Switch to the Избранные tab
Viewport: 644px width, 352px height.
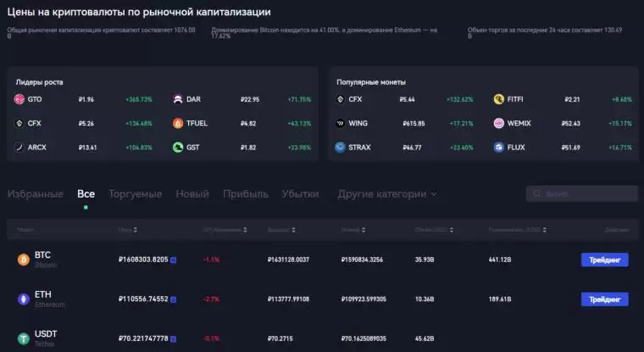(35, 193)
